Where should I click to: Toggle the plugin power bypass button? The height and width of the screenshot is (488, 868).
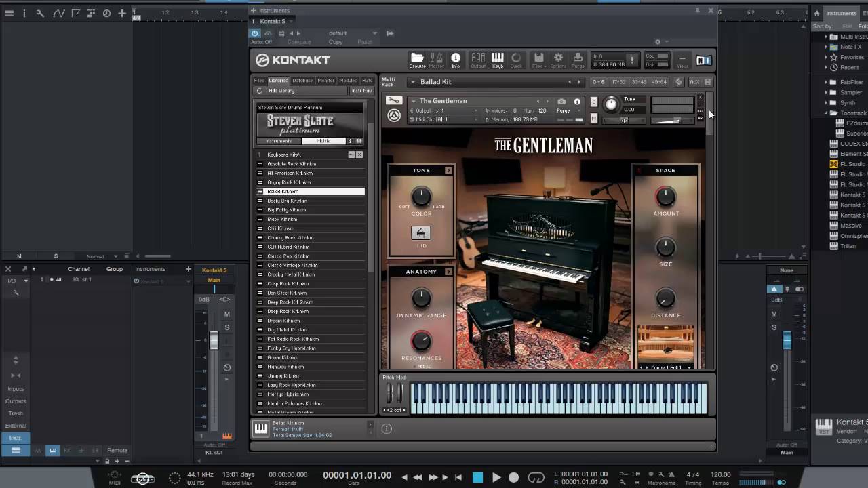click(x=255, y=33)
